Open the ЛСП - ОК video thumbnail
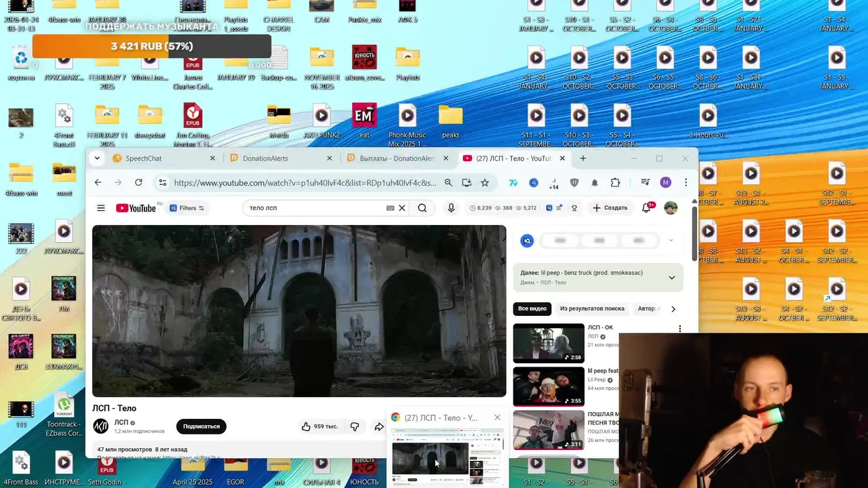Viewport: 868px width, 488px height. click(x=549, y=343)
